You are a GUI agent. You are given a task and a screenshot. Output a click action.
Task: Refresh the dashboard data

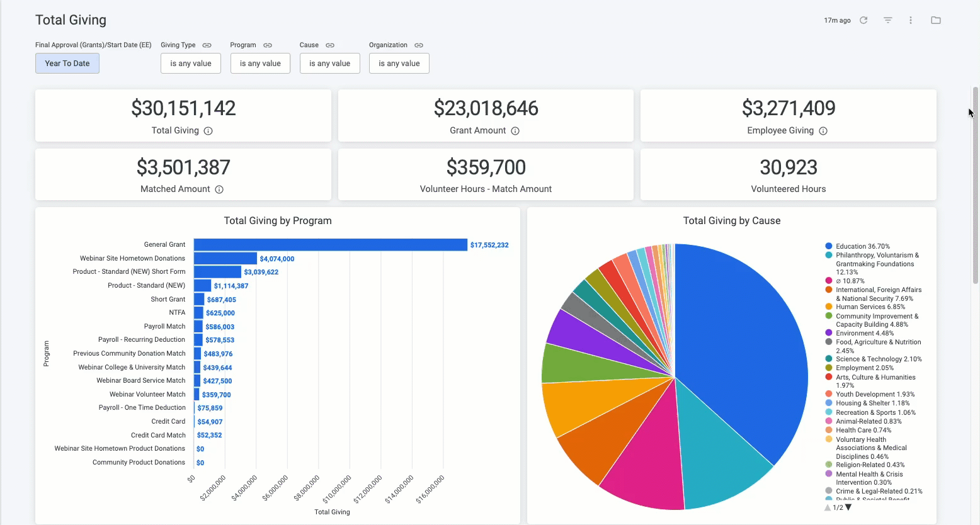pos(863,20)
